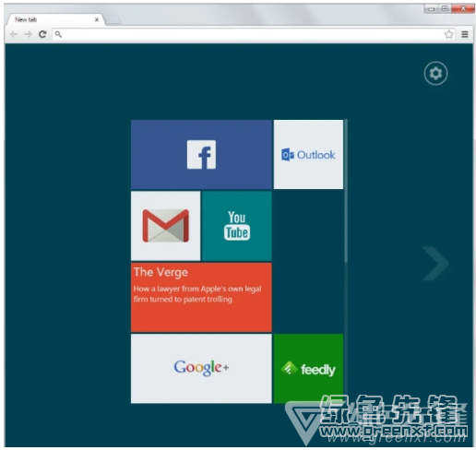
Task: Open the Outlook tile
Action: click(x=308, y=154)
